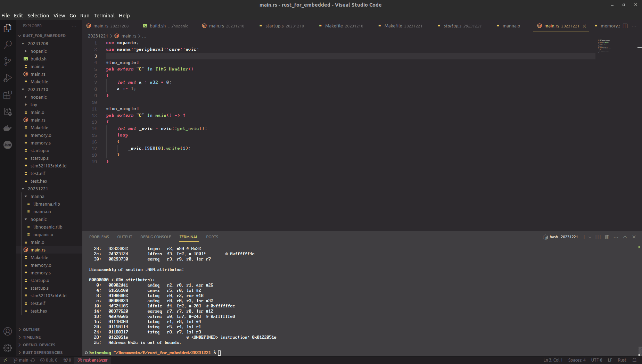Viewport: 642px width, 364px height.
Task: Open errors and warnings count
Action: coord(49,360)
